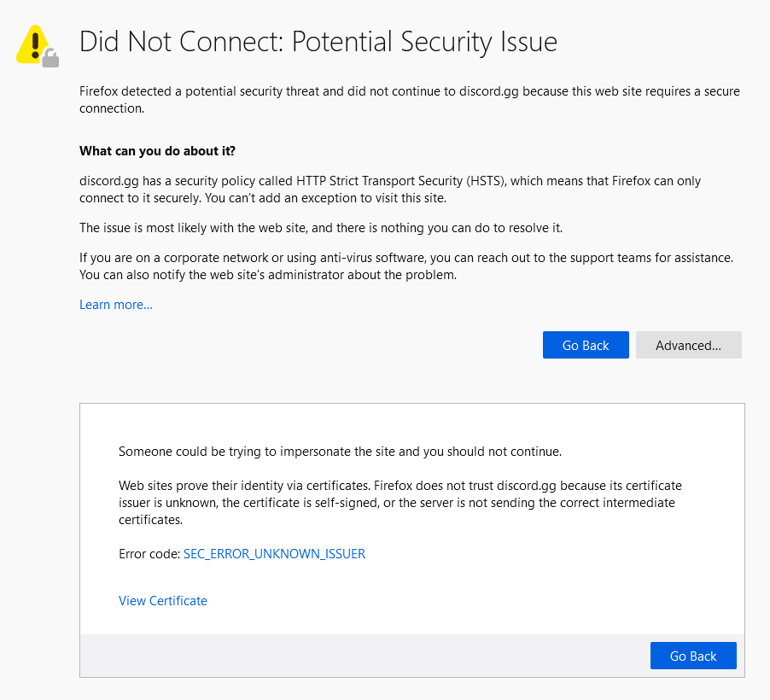This screenshot has height=700, width=770.
Task: Open the View Certificate link
Action: [163, 601]
